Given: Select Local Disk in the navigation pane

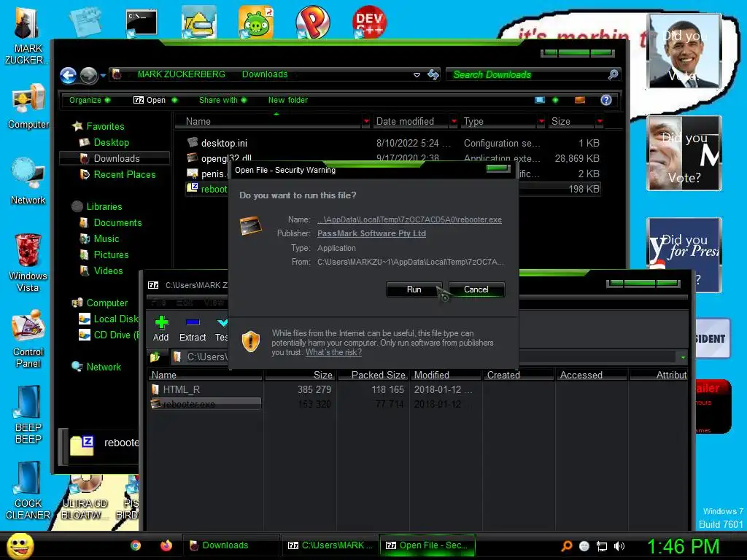Looking at the screenshot, I should [x=109, y=319].
